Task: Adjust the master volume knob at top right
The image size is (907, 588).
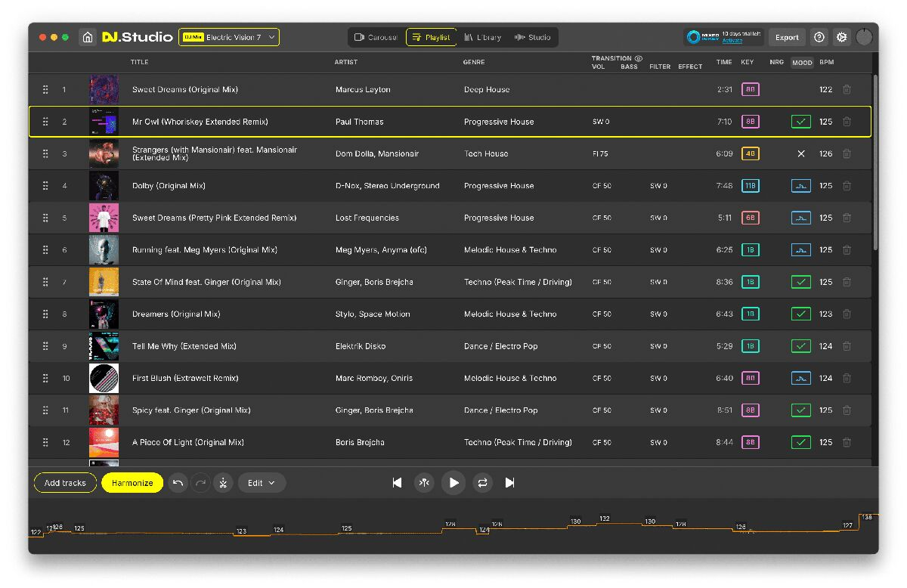Action: pyautogui.click(x=863, y=37)
